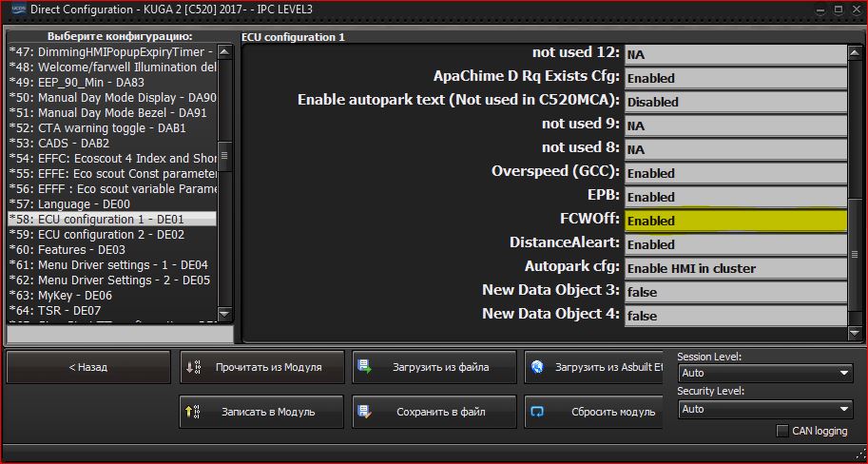Click the Autopark cfg value field
The height and width of the screenshot is (464, 868).
pos(734,268)
